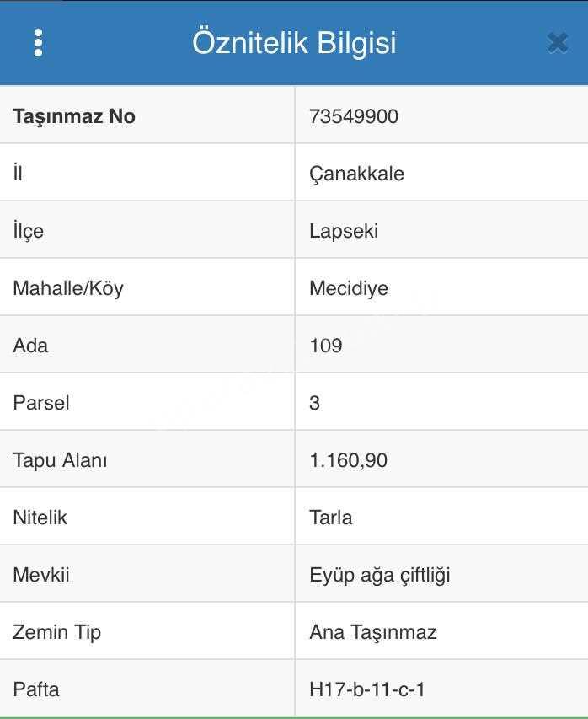Select the Pafta value H17-b-11-c-1
The image size is (588, 719).
(367, 689)
